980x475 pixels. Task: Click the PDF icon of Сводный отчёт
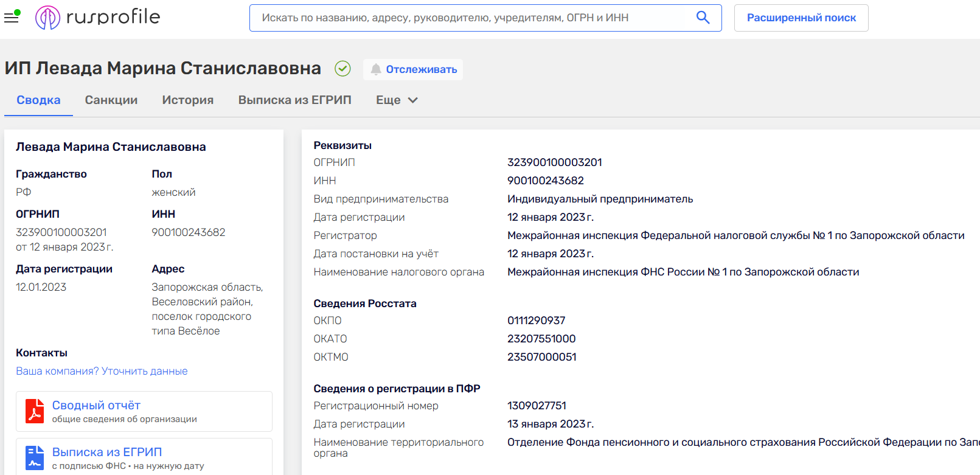(x=35, y=411)
